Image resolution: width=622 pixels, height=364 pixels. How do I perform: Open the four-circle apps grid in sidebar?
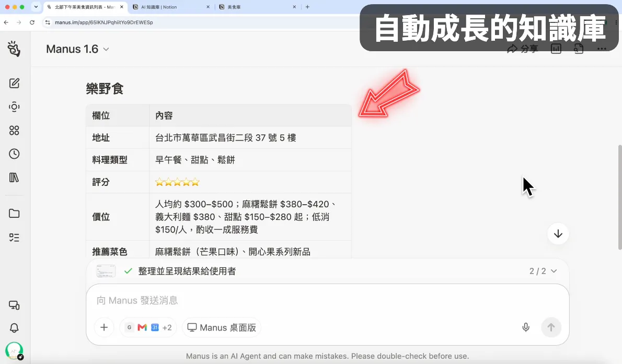(14, 131)
